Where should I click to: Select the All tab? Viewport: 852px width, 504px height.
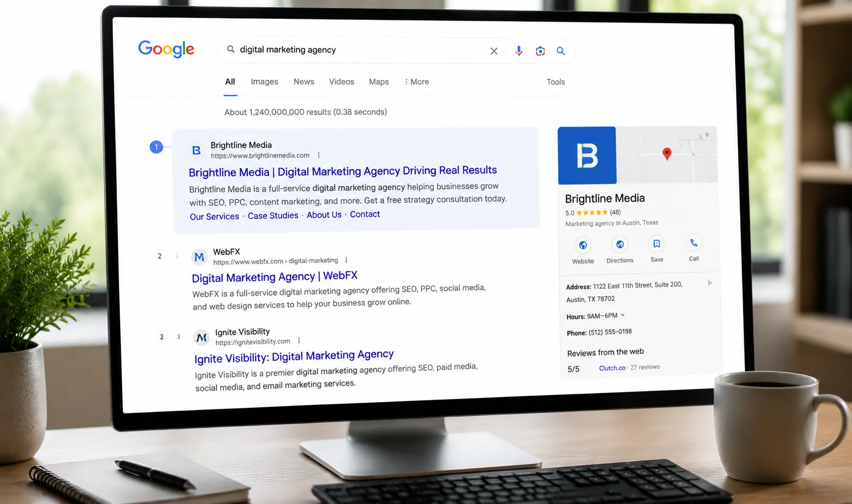pyautogui.click(x=230, y=81)
